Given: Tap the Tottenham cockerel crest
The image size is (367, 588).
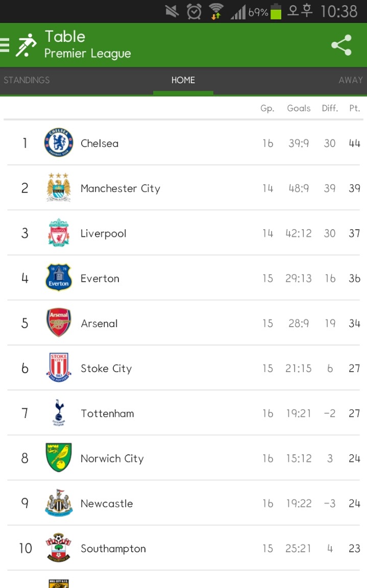Looking at the screenshot, I should [x=59, y=413].
